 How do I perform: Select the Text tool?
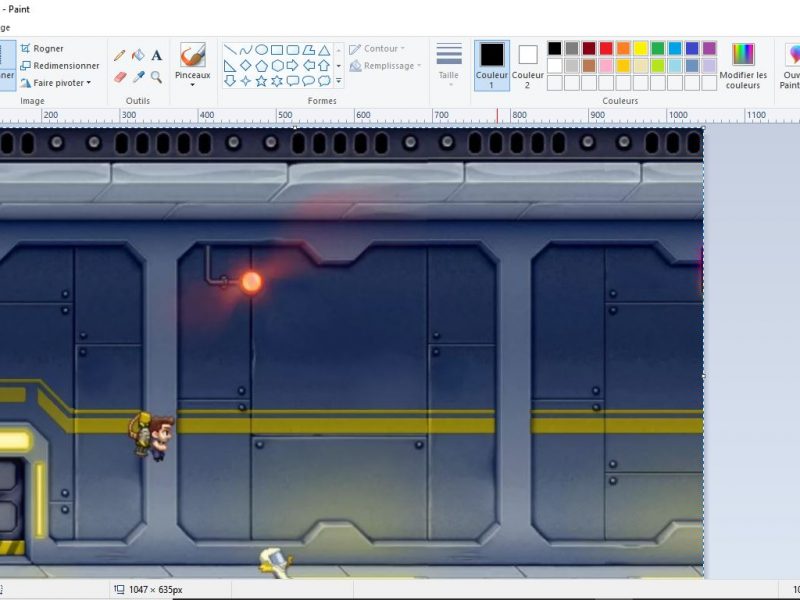pyautogui.click(x=157, y=55)
